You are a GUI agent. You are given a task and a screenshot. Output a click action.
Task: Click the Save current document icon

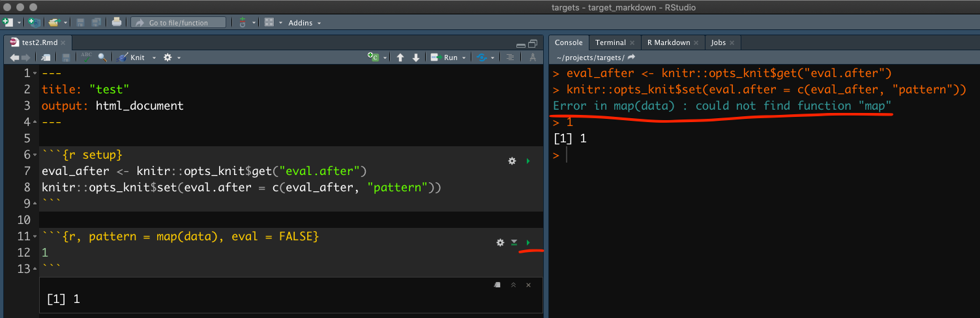coord(66,57)
